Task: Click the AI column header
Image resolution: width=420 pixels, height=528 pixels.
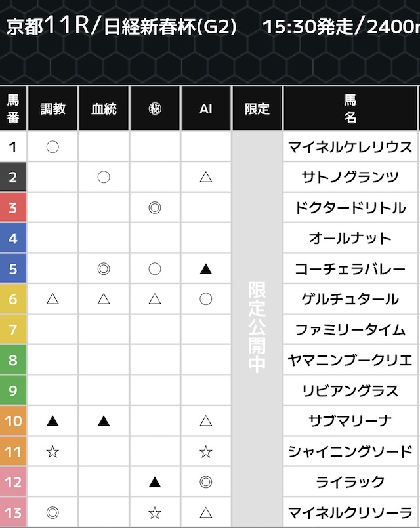Action: (206, 109)
